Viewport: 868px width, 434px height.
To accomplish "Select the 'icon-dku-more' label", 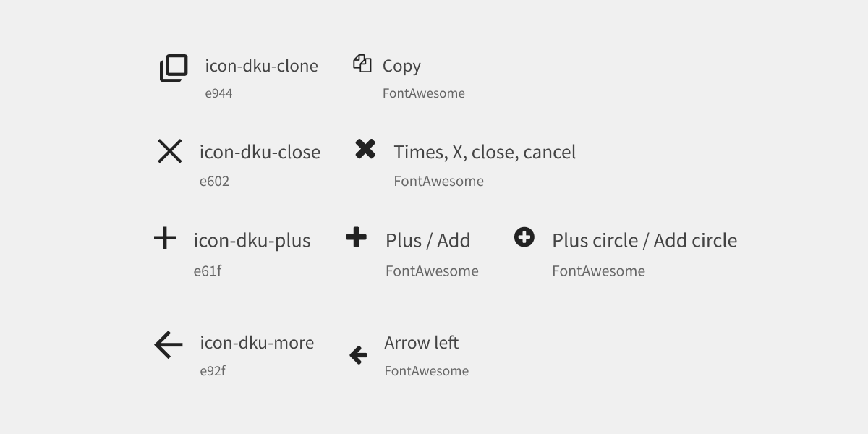I will 257,343.
